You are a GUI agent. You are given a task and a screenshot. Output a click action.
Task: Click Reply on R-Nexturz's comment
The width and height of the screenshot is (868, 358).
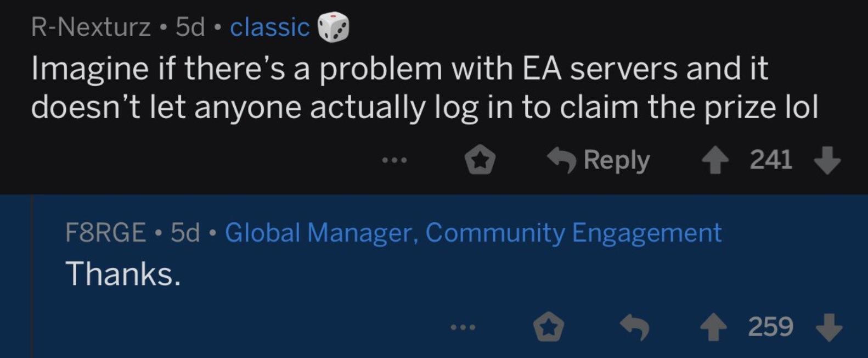click(x=599, y=160)
